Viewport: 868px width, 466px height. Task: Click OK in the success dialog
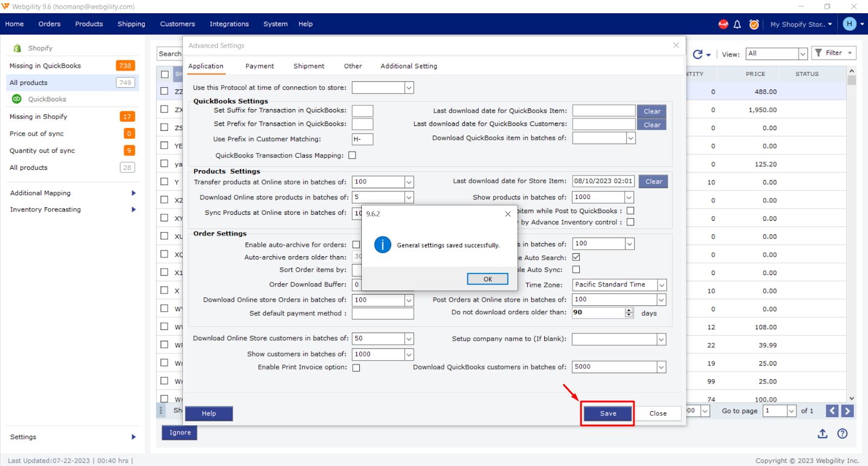point(487,279)
